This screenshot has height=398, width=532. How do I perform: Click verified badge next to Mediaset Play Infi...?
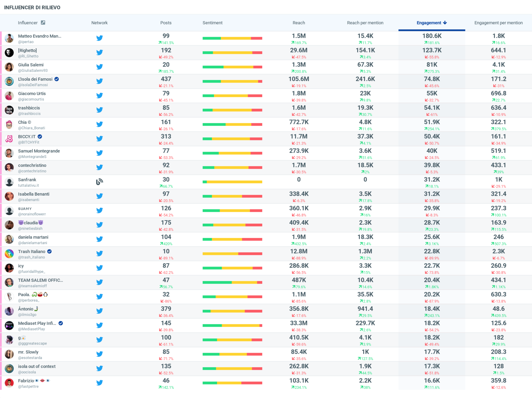pos(61,323)
